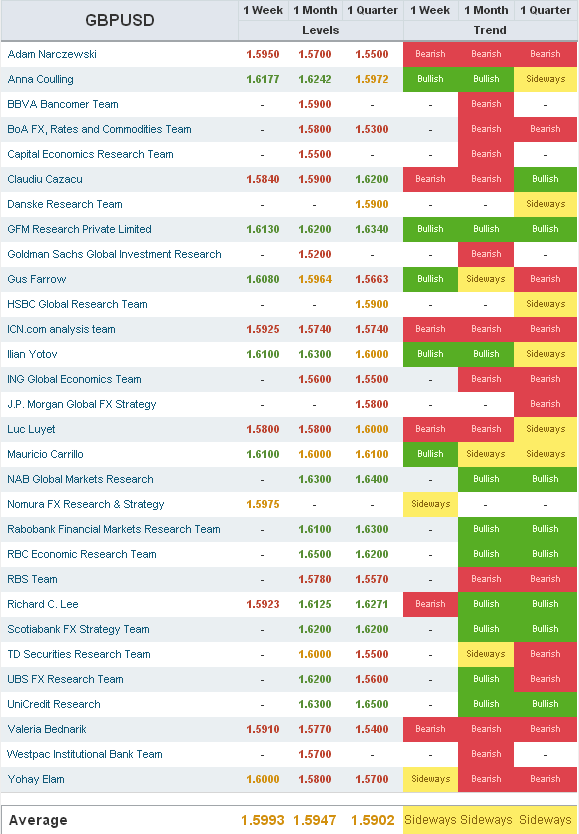Viewport: 579px width, 834px height.
Task: Select Yohay Elam's 1 Week Sideways cell
Action: click(431, 779)
